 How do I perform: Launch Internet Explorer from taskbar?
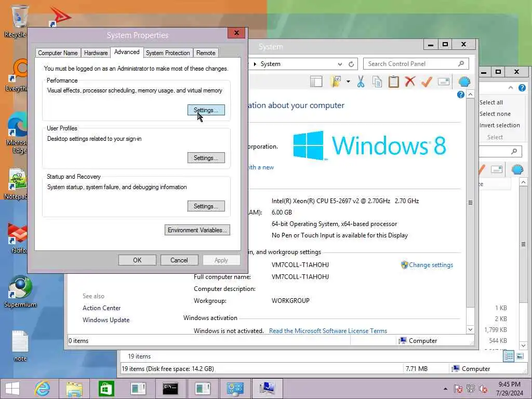coord(43,389)
